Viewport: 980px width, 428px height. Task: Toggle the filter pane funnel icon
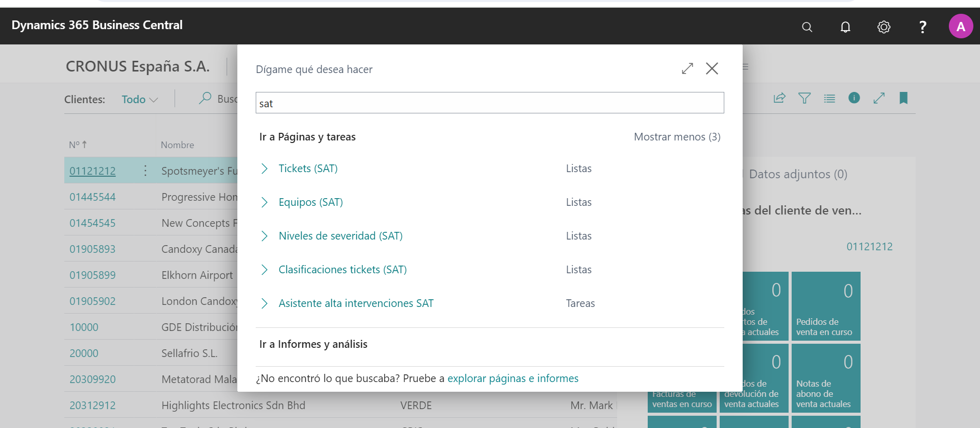pyautogui.click(x=804, y=98)
